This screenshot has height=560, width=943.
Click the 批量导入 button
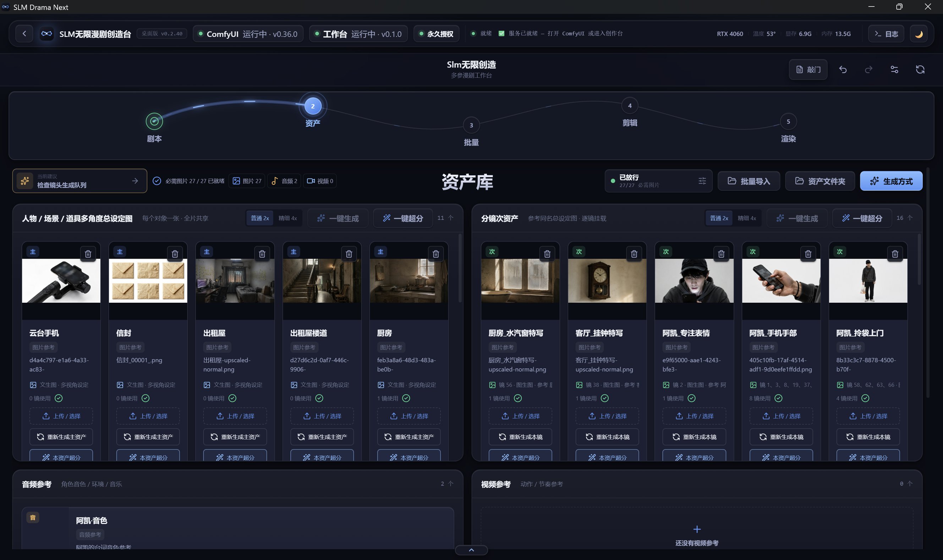[749, 181]
